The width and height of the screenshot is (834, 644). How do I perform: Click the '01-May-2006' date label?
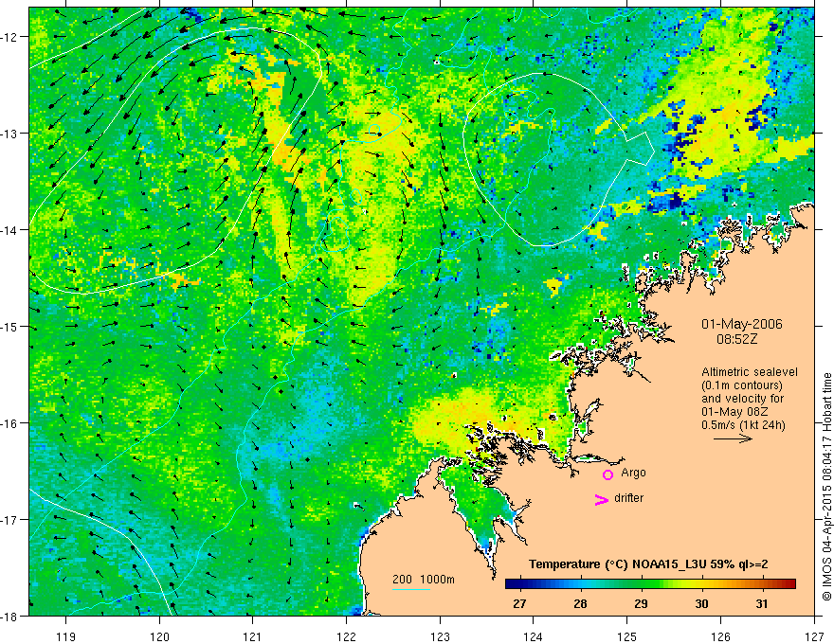pyautogui.click(x=741, y=324)
